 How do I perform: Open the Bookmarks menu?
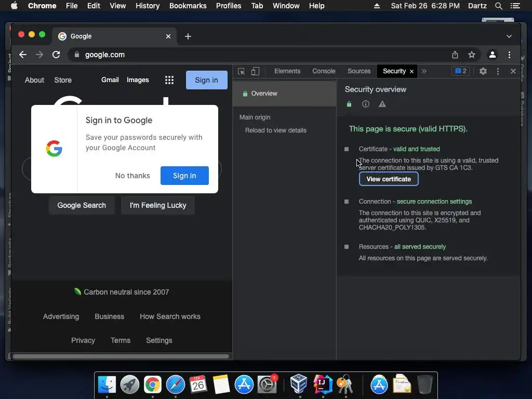188,6
